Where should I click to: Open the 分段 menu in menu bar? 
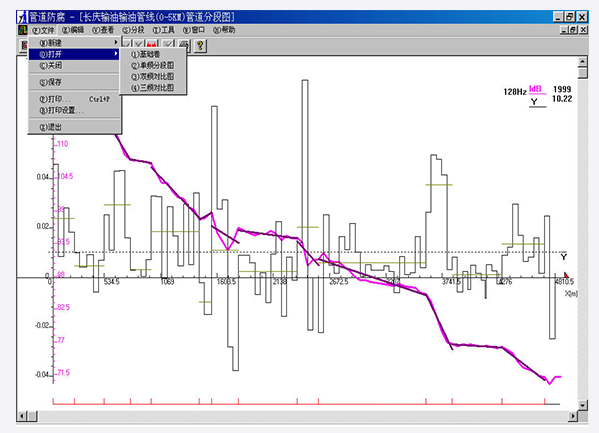tap(133, 30)
